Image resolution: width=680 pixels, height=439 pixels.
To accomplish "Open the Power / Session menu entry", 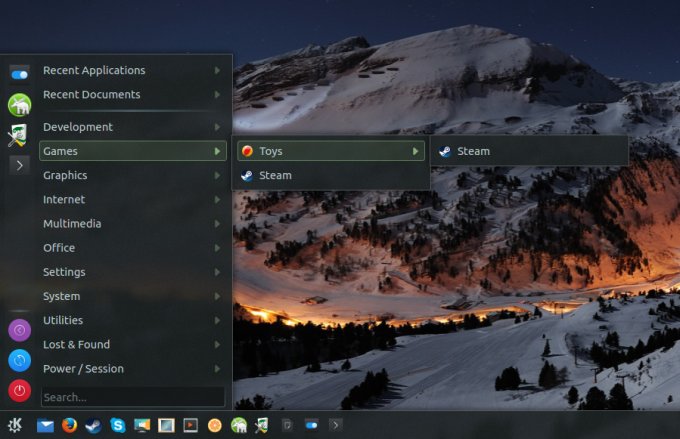I will pos(83,369).
